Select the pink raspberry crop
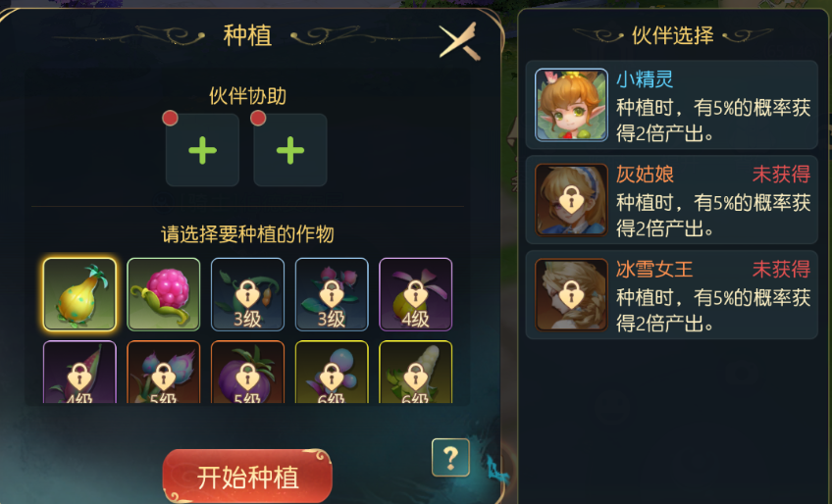The height and width of the screenshot is (504, 832). coord(164,294)
